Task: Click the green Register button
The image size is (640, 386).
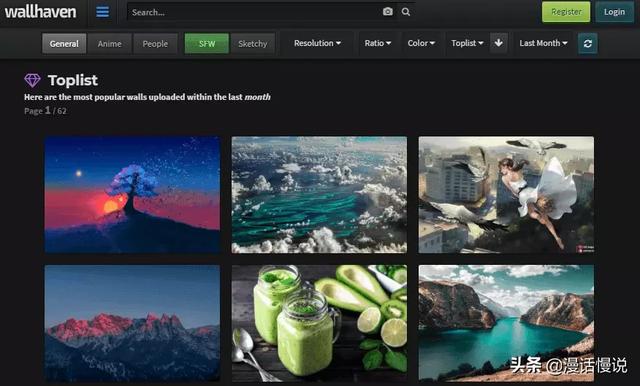Action: (566, 12)
